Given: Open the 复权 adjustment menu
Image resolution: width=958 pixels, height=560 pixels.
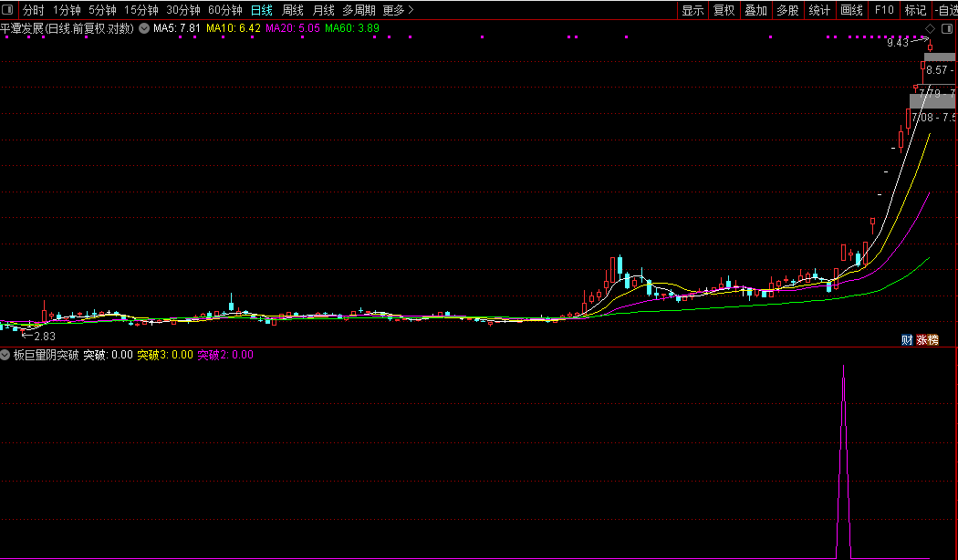Looking at the screenshot, I should [724, 10].
